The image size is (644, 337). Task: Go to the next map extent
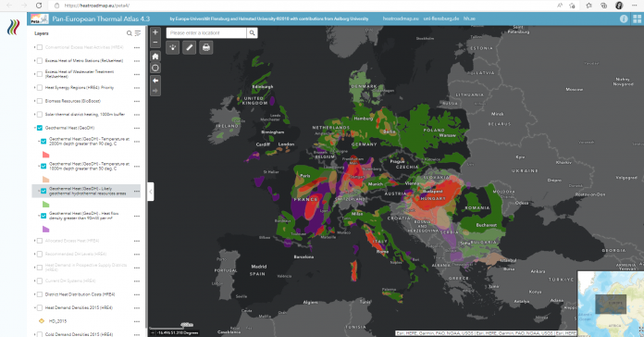pos(155,91)
